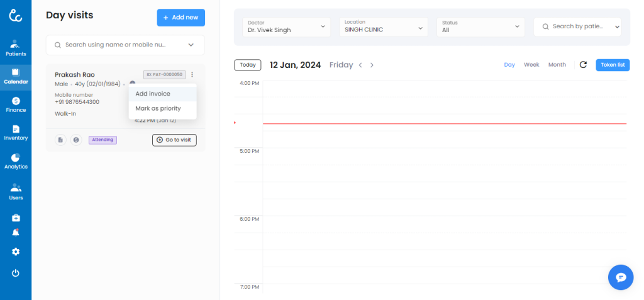Click the power logout icon
Viewport: 644px width, 300px height.
click(16, 273)
